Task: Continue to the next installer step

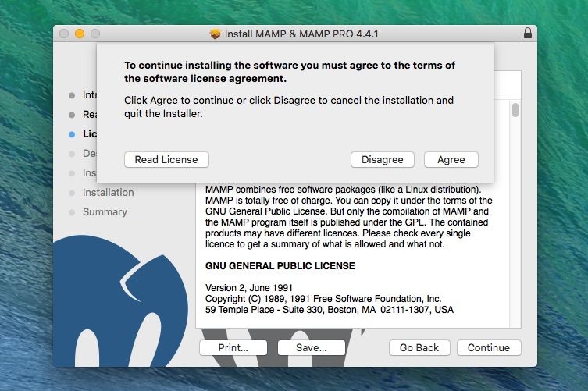Action: point(489,348)
